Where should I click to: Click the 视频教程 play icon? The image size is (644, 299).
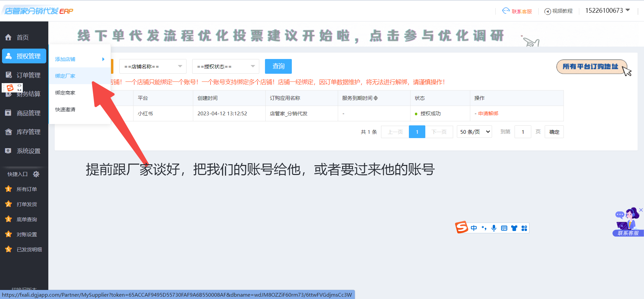(547, 11)
